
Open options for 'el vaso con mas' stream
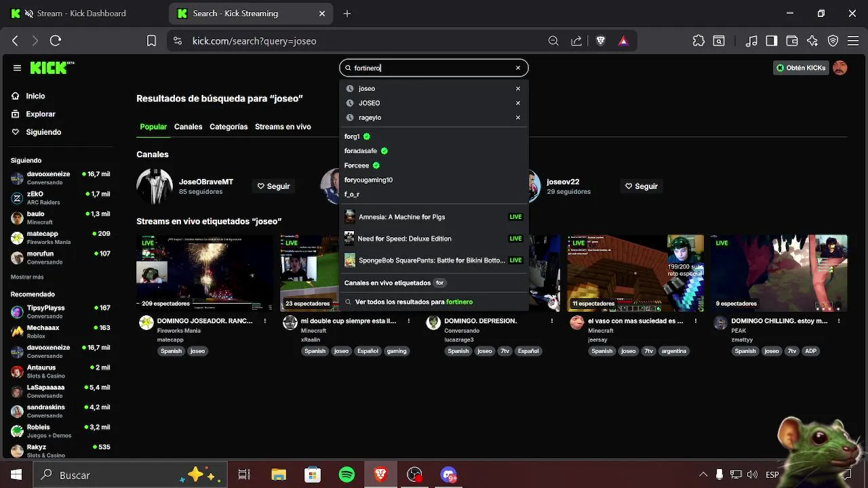pyautogui.click(x=696, y=321)
